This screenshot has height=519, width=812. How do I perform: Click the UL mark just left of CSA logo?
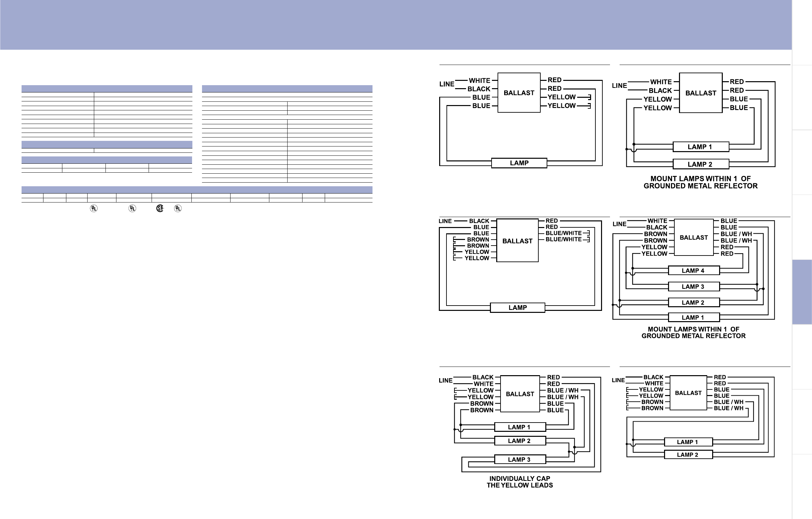pos(132,208)
